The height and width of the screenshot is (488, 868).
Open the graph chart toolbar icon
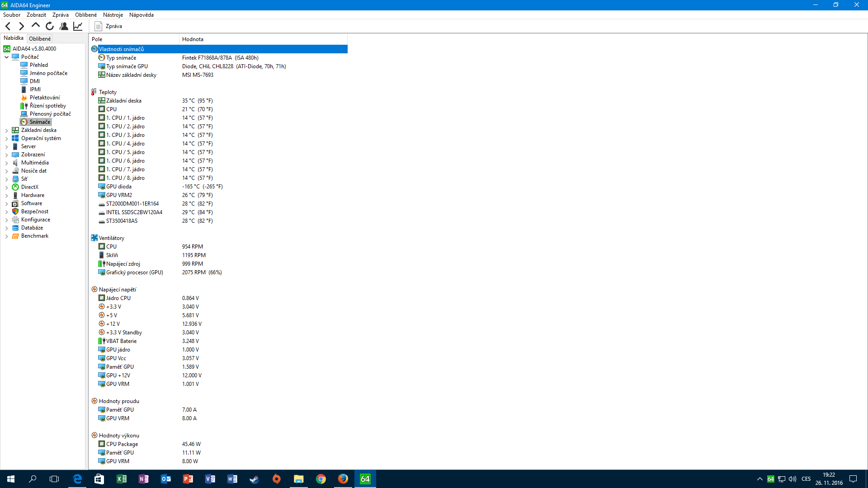tap(78, 26)
